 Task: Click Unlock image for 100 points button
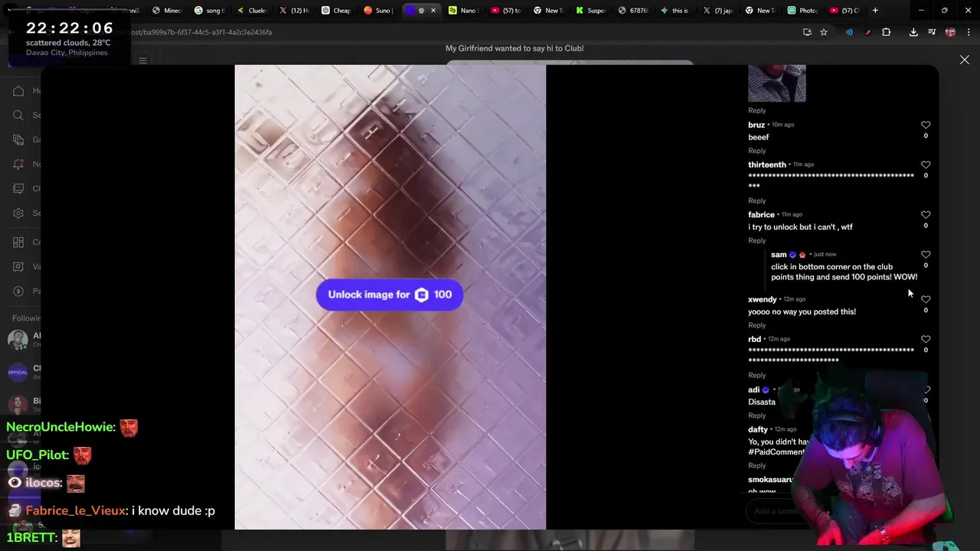tap(390, 295)
